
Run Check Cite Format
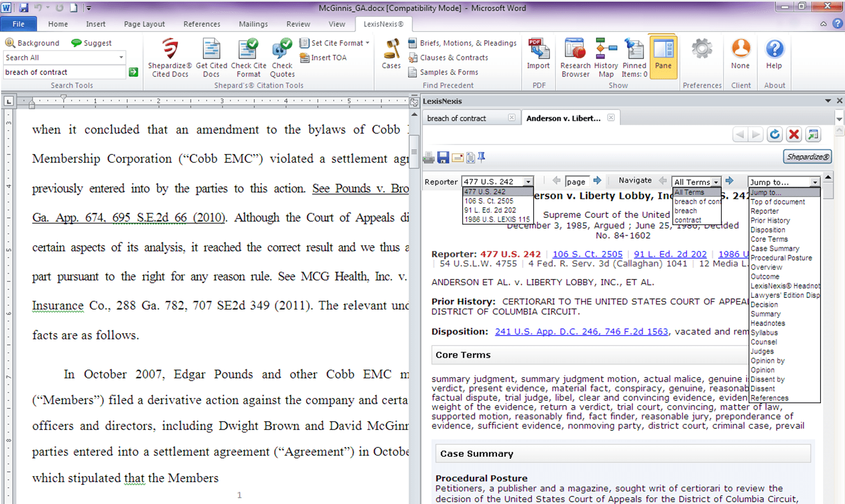coord(248,50)
